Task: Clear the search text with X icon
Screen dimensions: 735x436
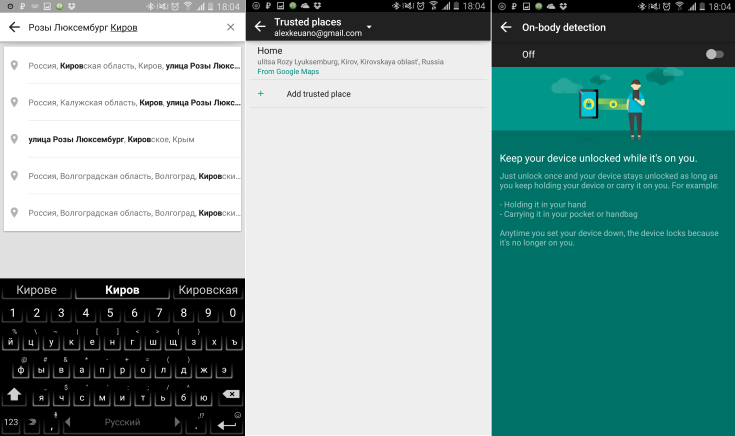Action: click(x=231, y=27)
